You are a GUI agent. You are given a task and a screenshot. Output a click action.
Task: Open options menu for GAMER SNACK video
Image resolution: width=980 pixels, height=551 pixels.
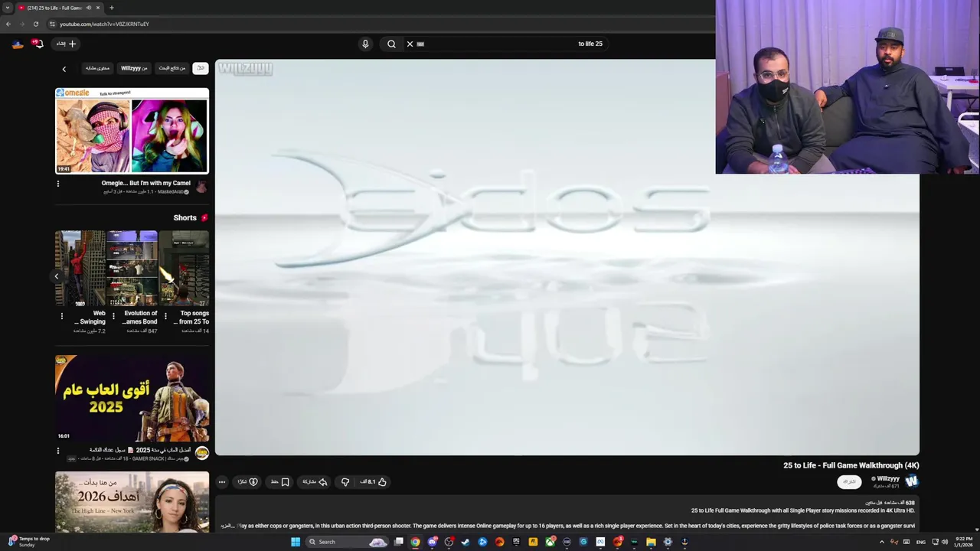[x=57, y=451]
